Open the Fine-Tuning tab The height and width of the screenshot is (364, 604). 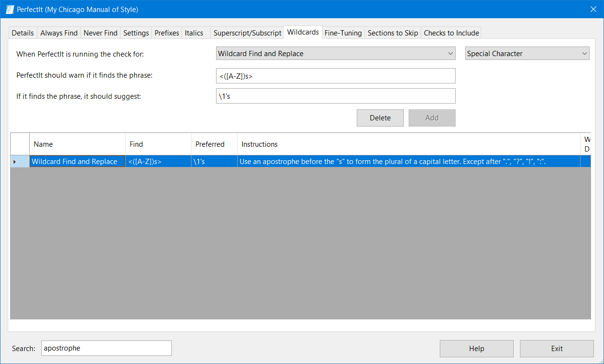(343, 33)
